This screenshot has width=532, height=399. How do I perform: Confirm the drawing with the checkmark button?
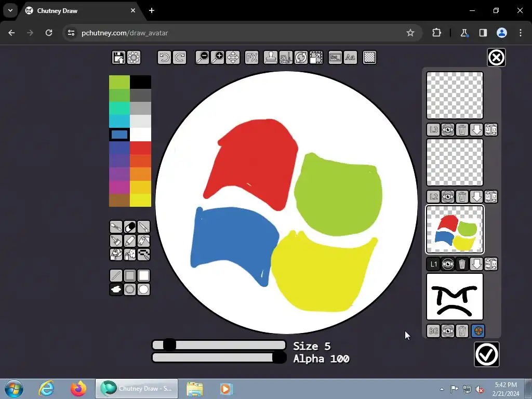tap(487, 354)
